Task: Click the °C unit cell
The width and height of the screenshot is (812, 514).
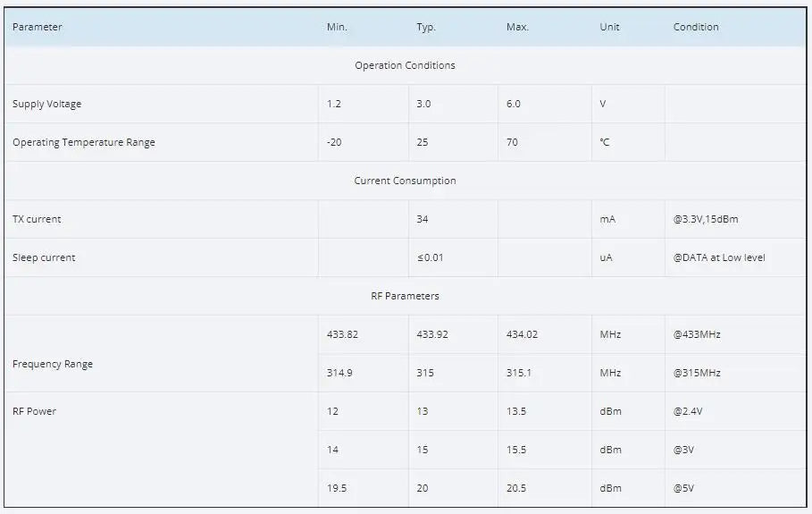Action: 605,142
